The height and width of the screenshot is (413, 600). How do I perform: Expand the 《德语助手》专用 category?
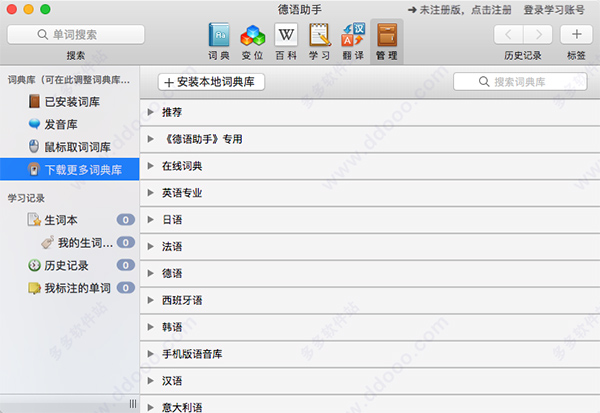pos(151,139)
